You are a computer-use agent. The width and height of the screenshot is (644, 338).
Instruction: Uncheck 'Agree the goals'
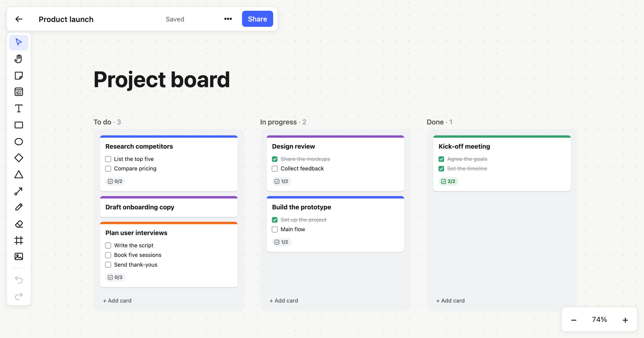(x=441, y=159)
